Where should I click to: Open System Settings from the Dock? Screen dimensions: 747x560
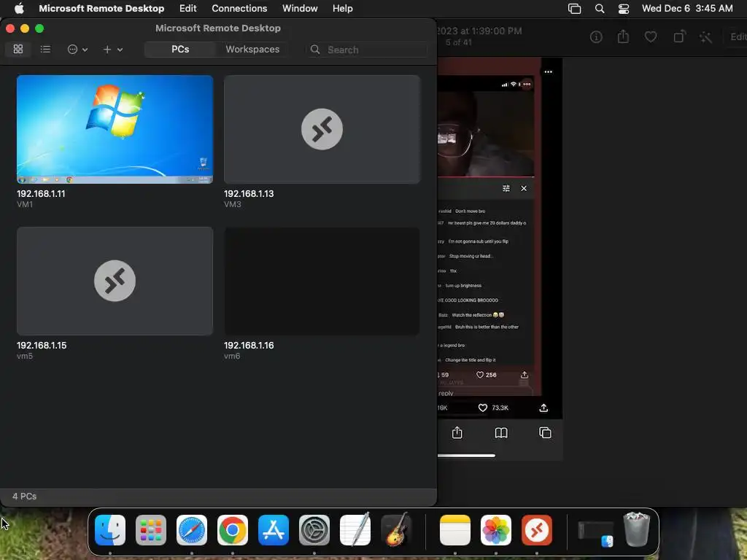click(314, 530)
